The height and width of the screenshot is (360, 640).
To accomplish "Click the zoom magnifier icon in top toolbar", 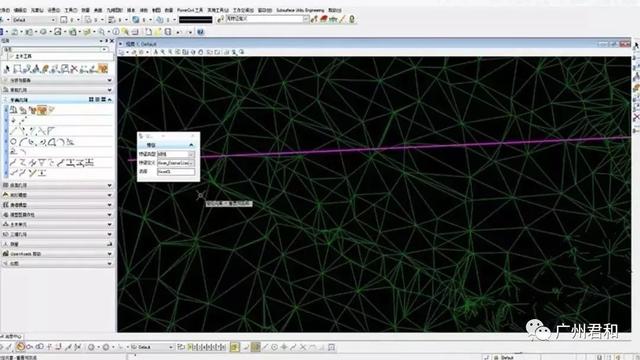I will (x=101, y=32).
